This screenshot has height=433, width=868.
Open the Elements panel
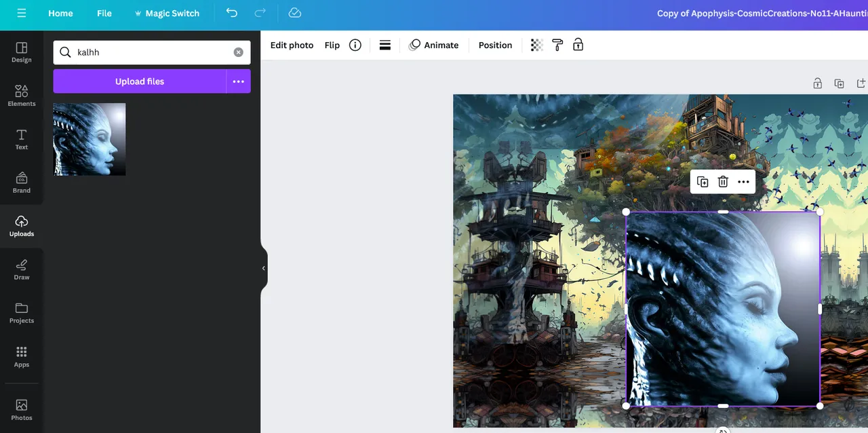(x=22, y=96)
